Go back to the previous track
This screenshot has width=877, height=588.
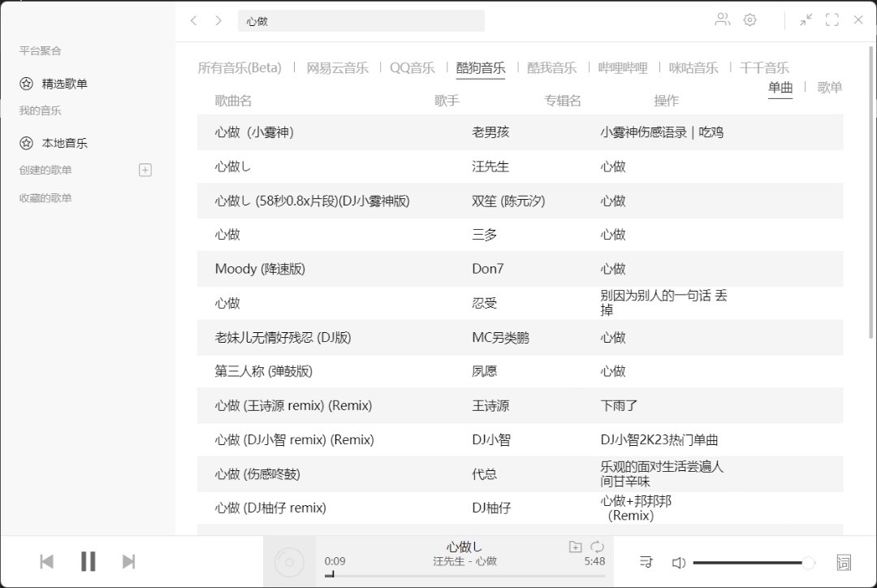point(47,561)
